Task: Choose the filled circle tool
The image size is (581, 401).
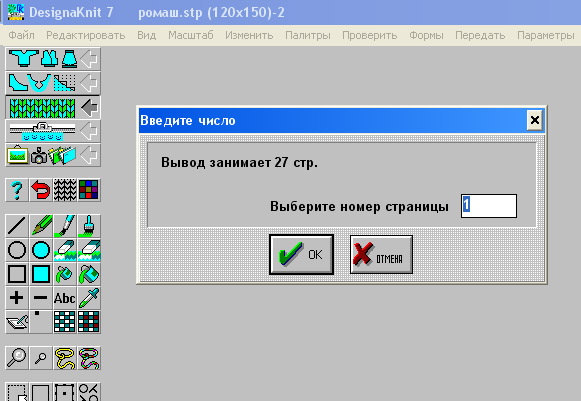Action: 41,250
